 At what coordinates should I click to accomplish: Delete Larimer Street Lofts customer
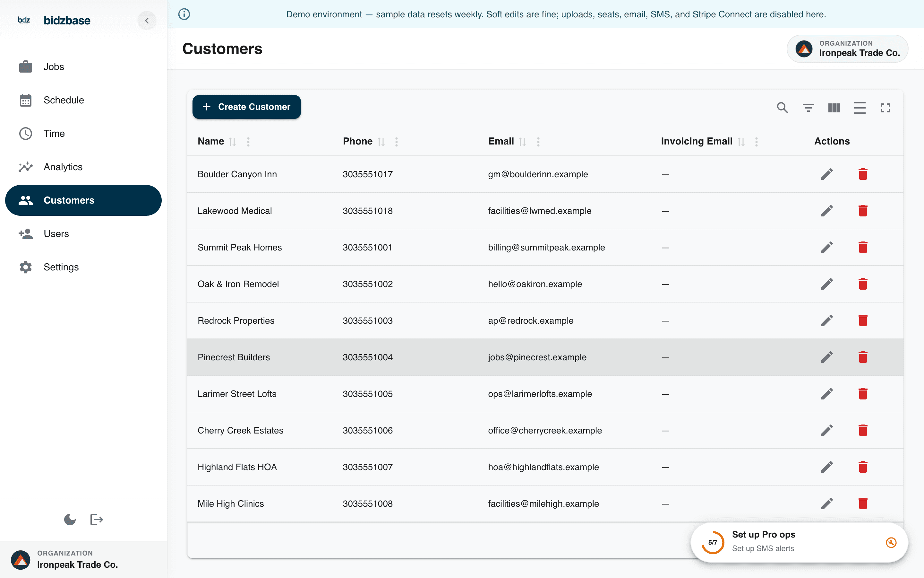click(863, 394)
